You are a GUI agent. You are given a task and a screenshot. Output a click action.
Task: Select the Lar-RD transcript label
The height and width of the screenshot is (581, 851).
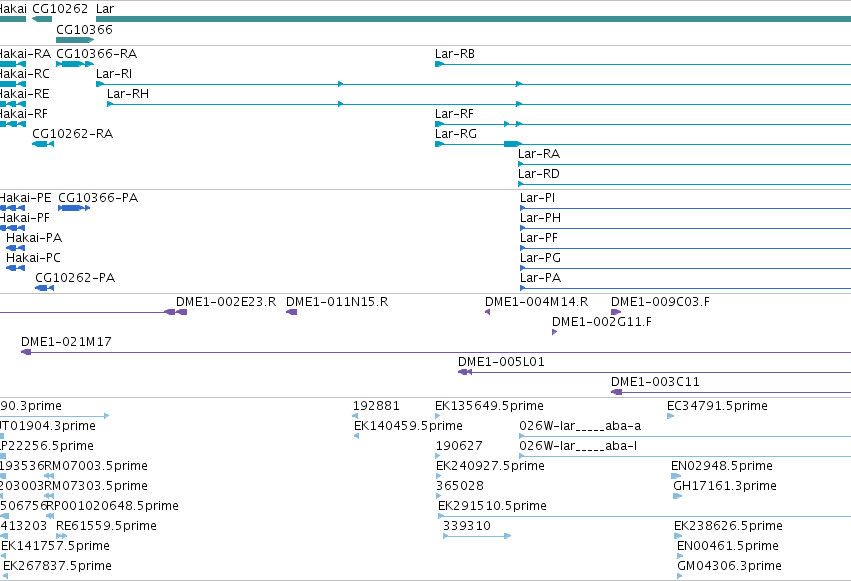coord(538,174)
